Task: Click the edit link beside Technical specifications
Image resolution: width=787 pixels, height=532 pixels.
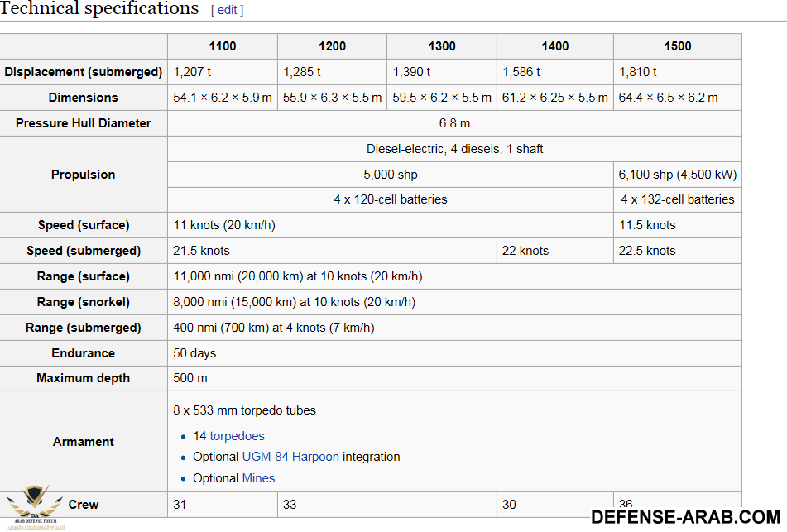Action: pyautogui.click(x=228, y=10)
